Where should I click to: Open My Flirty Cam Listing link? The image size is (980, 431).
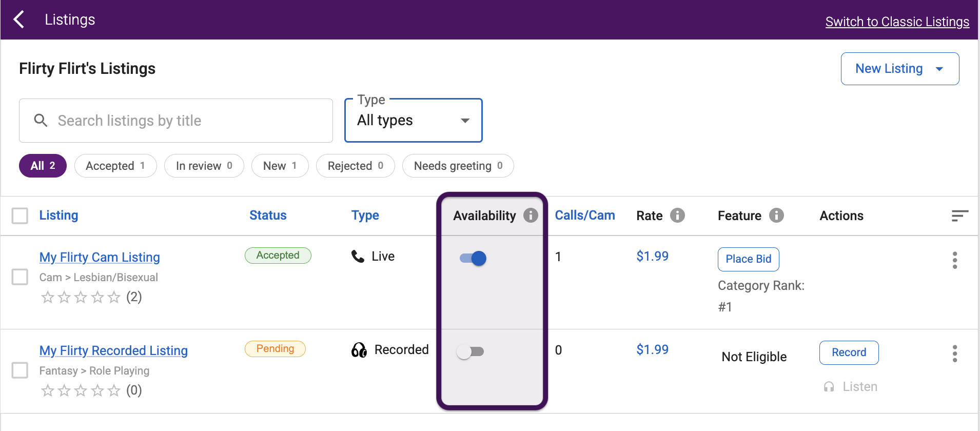click(100, 257)
